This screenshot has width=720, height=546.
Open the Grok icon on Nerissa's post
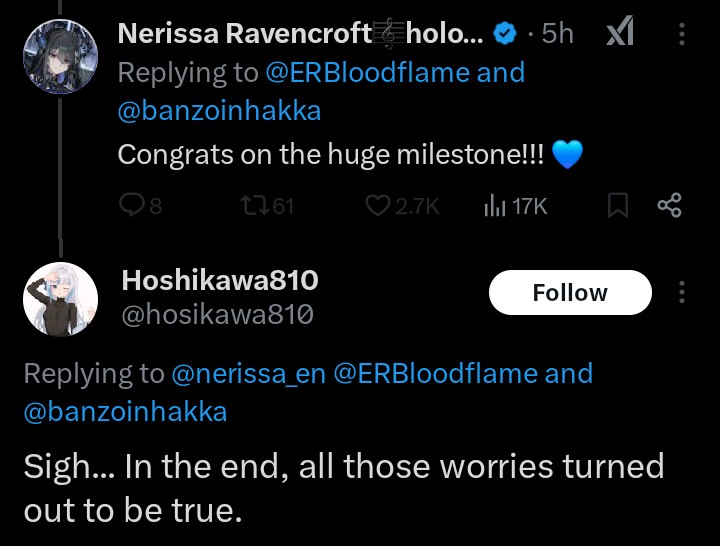[620, 34]
